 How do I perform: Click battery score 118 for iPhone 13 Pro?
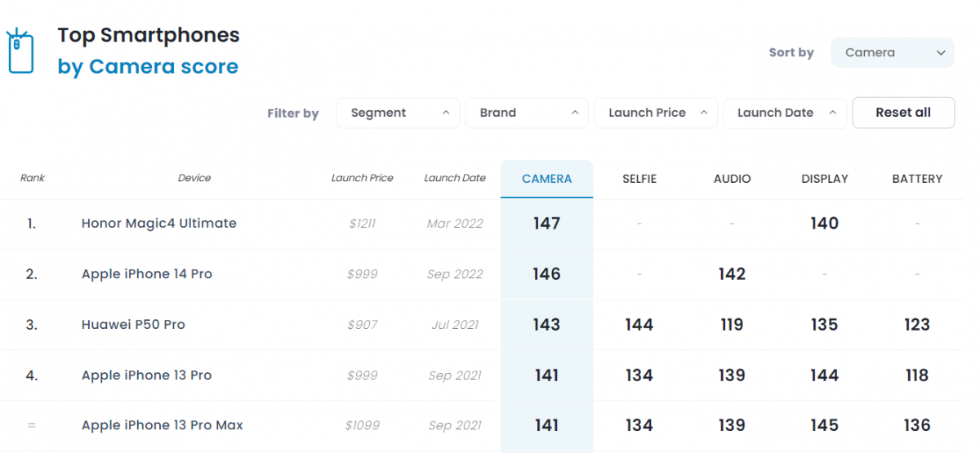(917, 375)
